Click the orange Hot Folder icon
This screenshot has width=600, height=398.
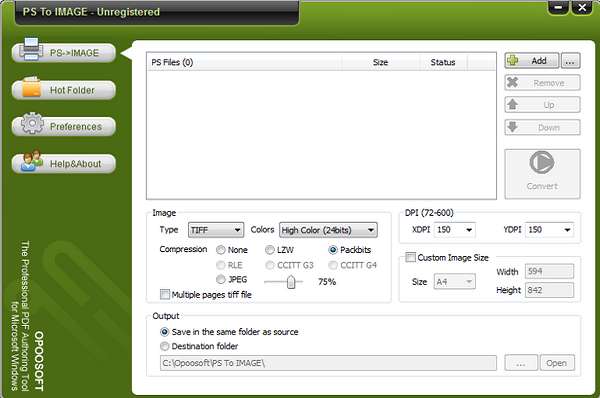[32, 87]
